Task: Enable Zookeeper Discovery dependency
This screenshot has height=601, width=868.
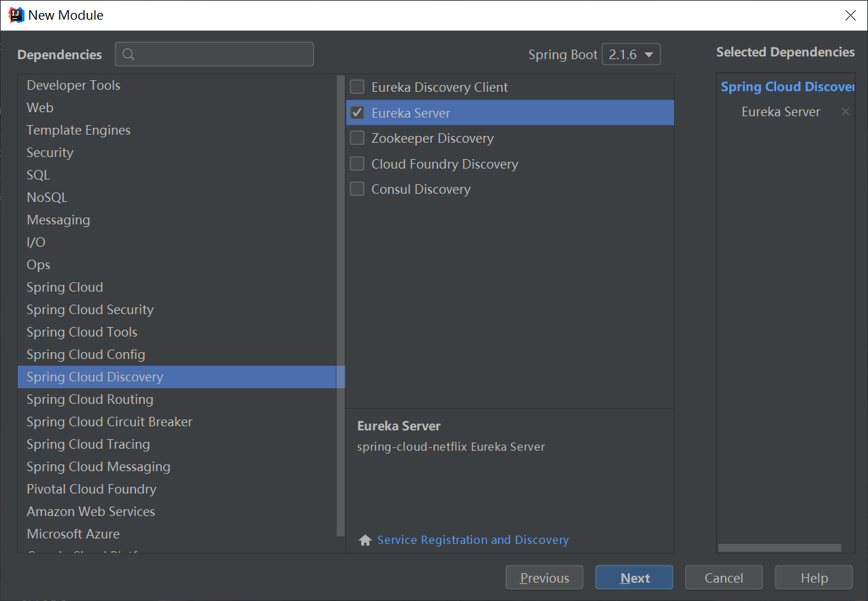Action: 357,138
